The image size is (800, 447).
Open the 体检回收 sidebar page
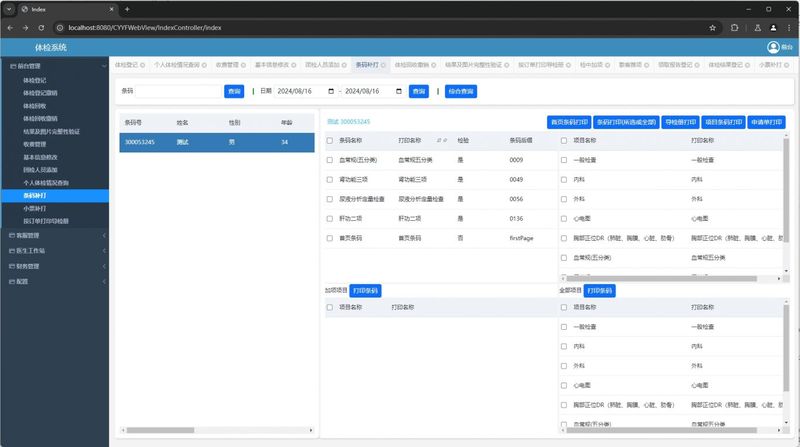35,106
